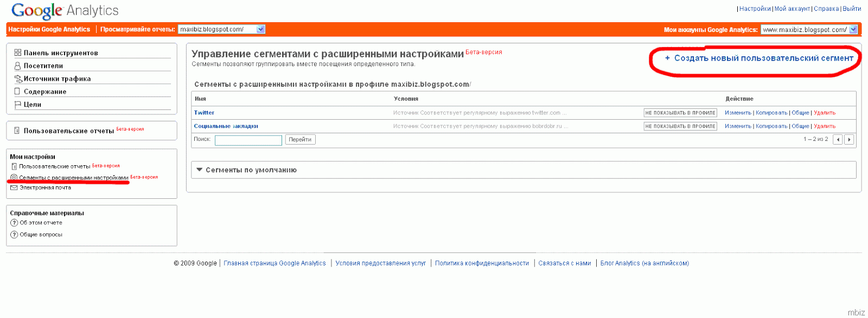Open Политика конфиденциальности footer link
This screenshot has width=868, height=318.
[x=482, y=263]
